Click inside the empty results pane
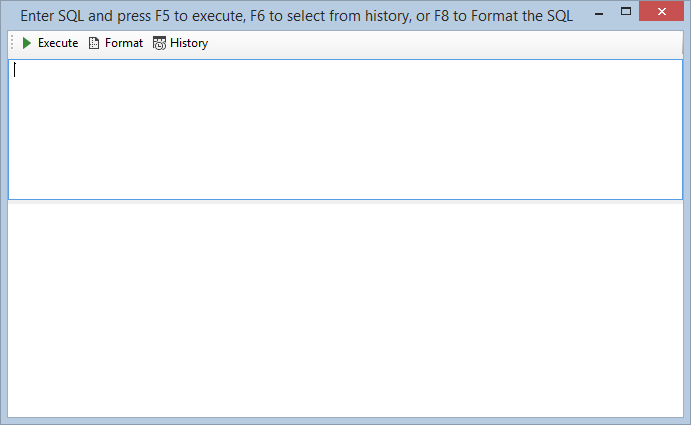Screen dimensions: 691x425 point(346,310)
